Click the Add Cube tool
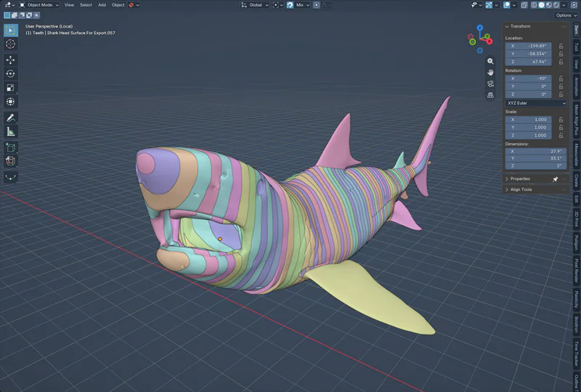 10,148
